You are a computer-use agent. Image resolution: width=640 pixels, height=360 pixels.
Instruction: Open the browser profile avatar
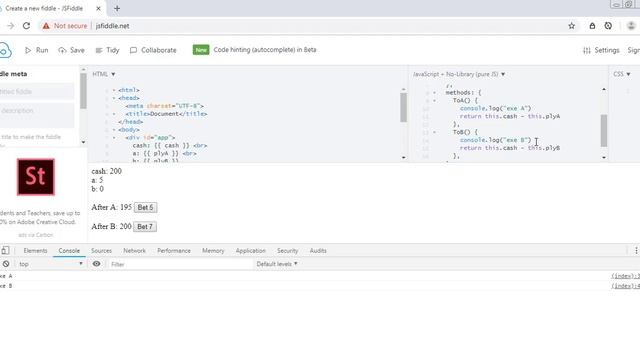pyautogui.click(x=631, y=26)
